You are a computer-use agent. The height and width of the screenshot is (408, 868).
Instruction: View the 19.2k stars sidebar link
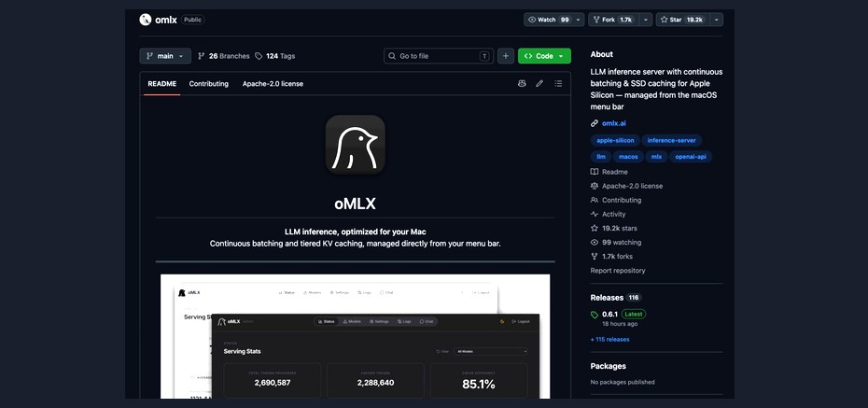pyautogui.click(x=614, y=228)
